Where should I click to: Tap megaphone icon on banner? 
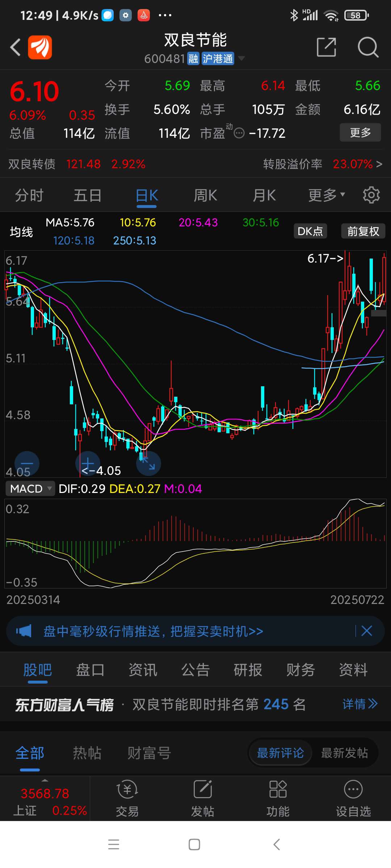(24, 631)
